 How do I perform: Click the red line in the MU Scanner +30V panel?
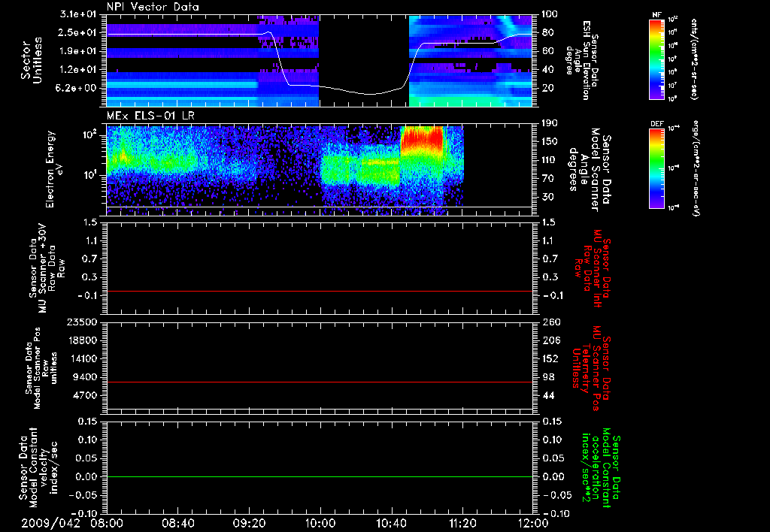[x=319, y=291]
